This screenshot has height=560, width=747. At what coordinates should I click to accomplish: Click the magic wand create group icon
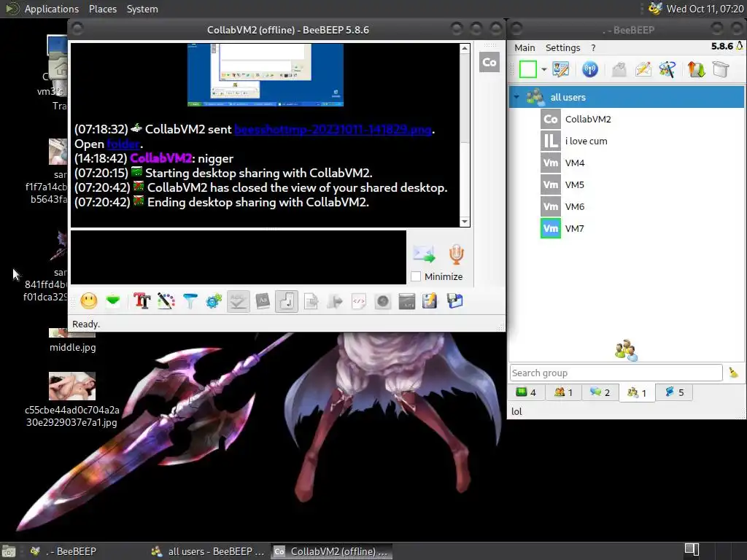coord(667,69)
